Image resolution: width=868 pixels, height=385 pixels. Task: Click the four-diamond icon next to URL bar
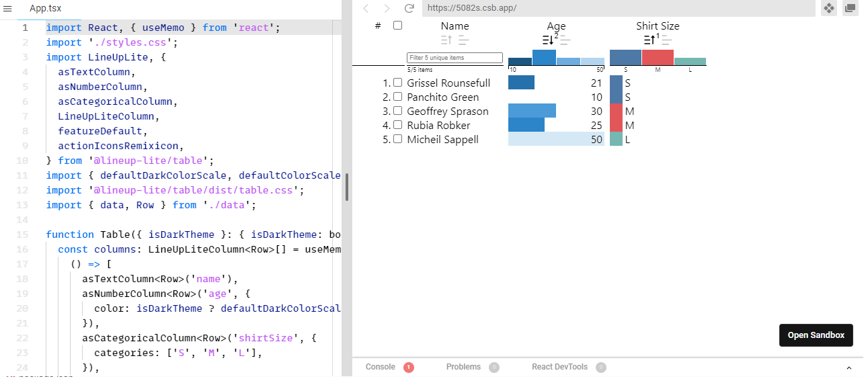[x=829, y=9]
